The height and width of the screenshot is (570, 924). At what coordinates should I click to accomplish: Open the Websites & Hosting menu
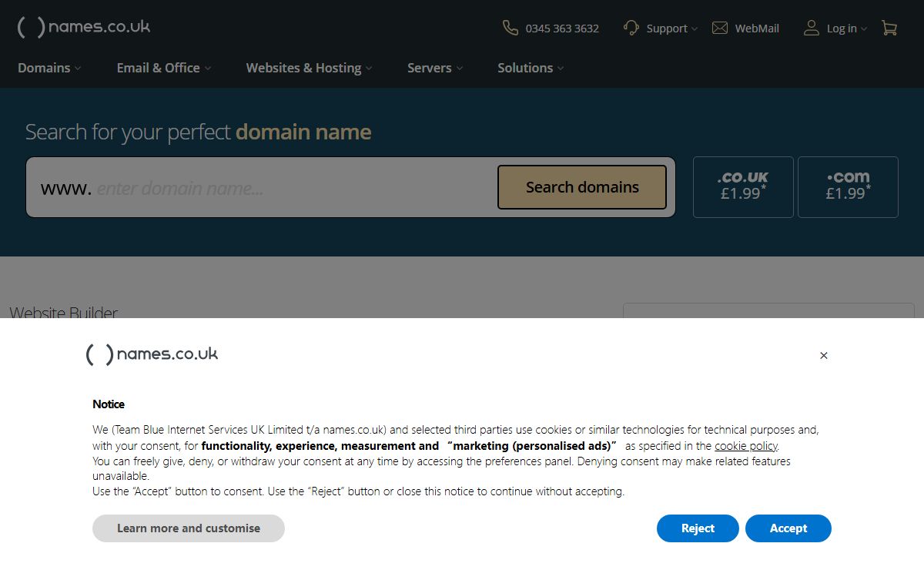pos(309,68)
